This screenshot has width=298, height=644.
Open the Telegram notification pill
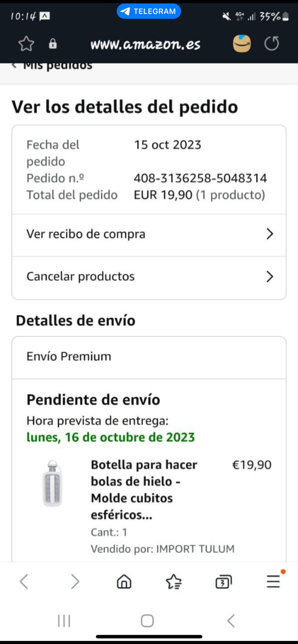click(x=149, y=11)
